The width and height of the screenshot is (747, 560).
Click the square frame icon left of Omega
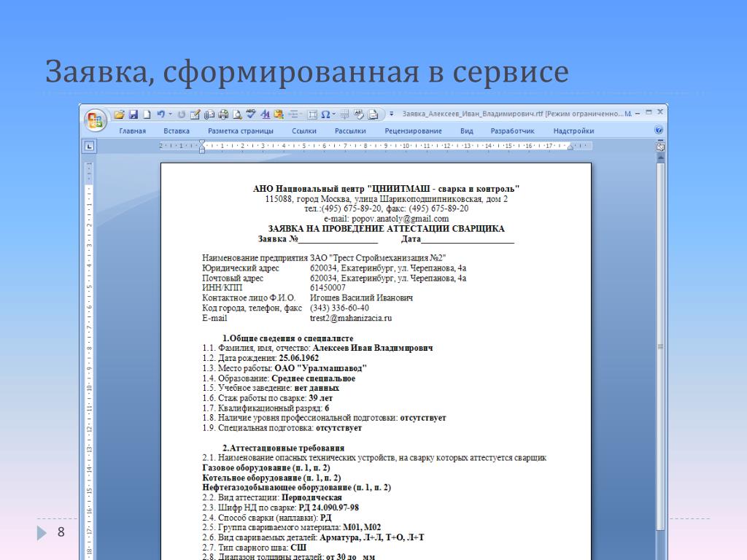(x=312, y=114)
